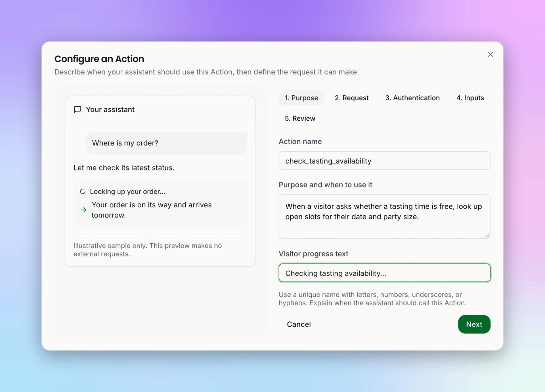The width and height of the screenshot is (545, 392).
Task: Open the 3. Authentication tab
Action: coord(412,98)
